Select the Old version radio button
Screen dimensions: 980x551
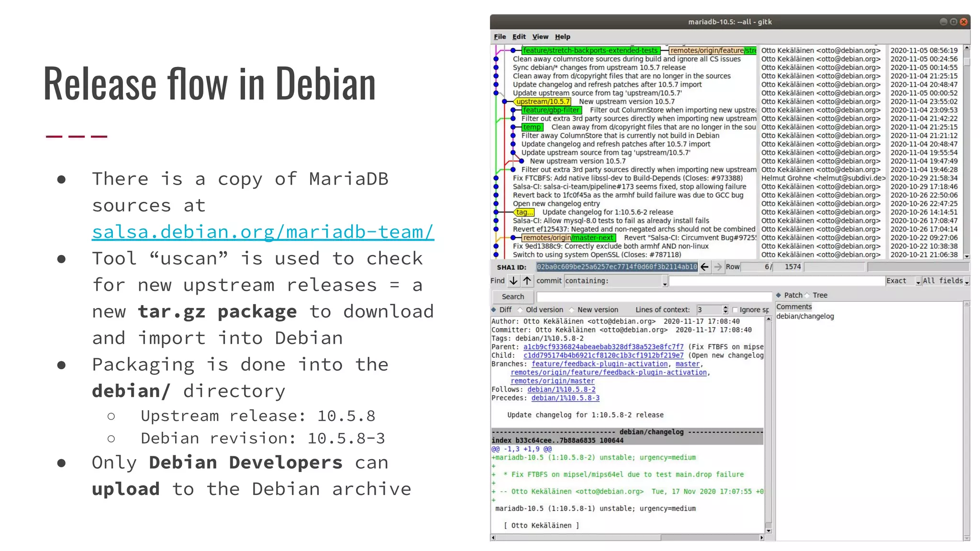pyautogui.click(x=540, y=310)
